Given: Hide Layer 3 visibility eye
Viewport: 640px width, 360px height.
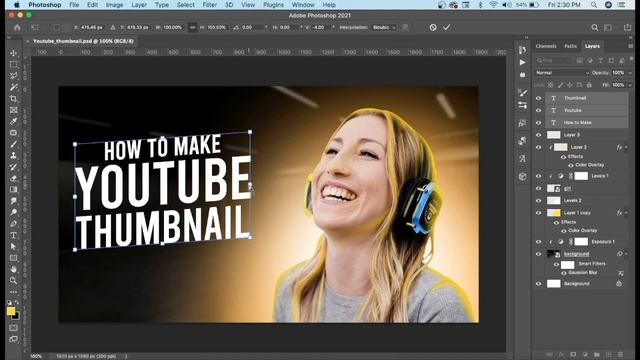Looking at the screenshot, I should [x=538, y=135].
